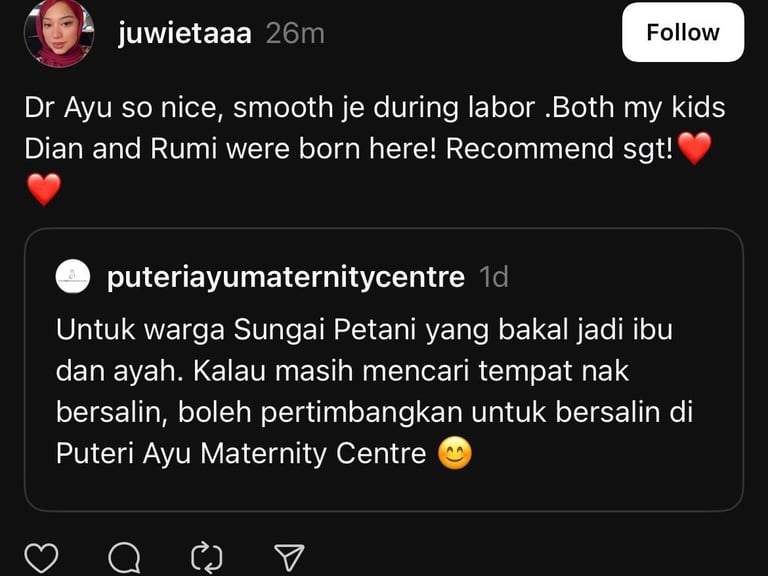The height and width of the screenshot is (576, 768).
Task: Open the quoted post starting 'Untuk warga Sungai Petani'
Action: click(x=384, y=370)
